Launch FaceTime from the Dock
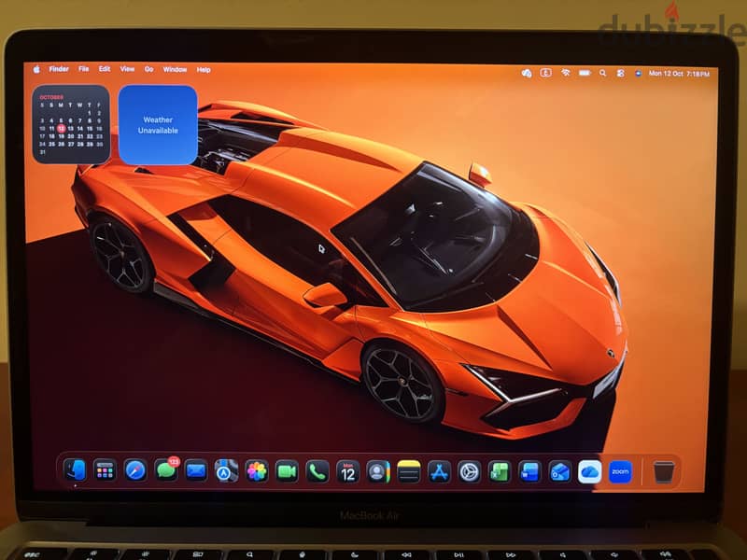The image size is (747, 560). coord(288,471)
